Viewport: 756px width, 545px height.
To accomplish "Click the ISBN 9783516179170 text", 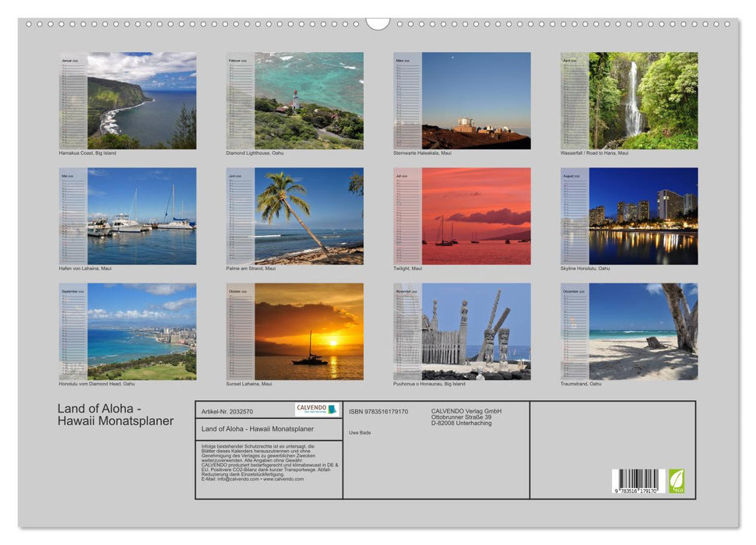I will (378, 411).
